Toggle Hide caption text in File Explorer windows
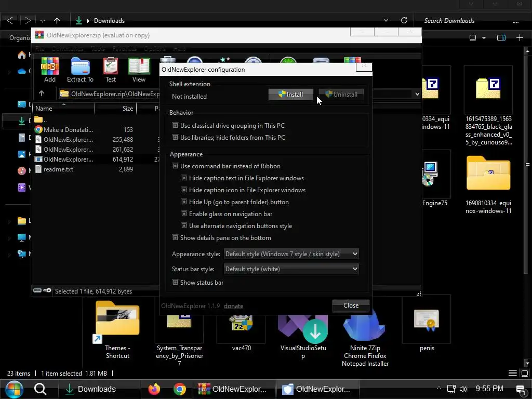 (184, 178)
